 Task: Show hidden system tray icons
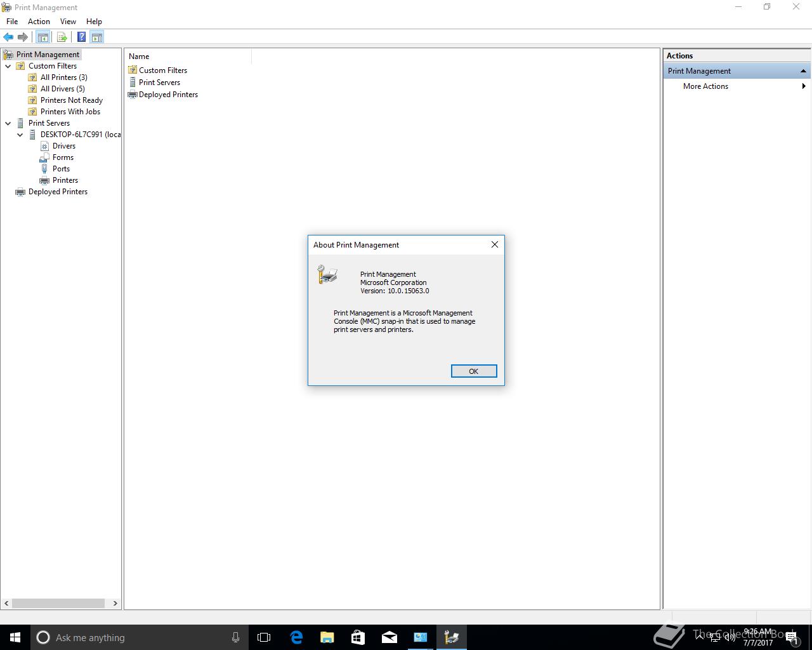click(699, 637)
